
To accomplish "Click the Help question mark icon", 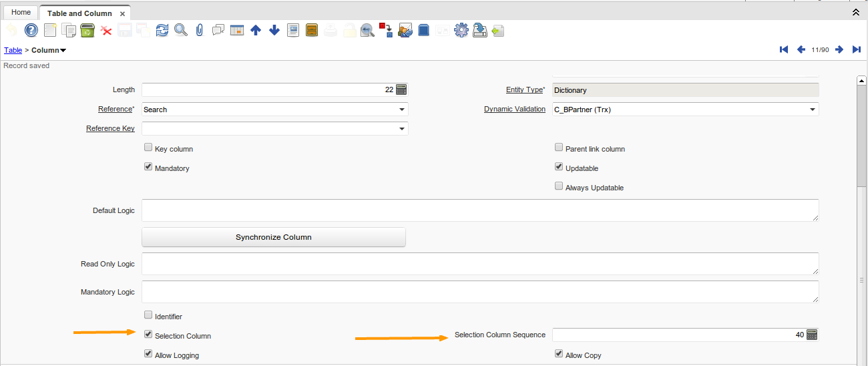I will tap(31, 30).
